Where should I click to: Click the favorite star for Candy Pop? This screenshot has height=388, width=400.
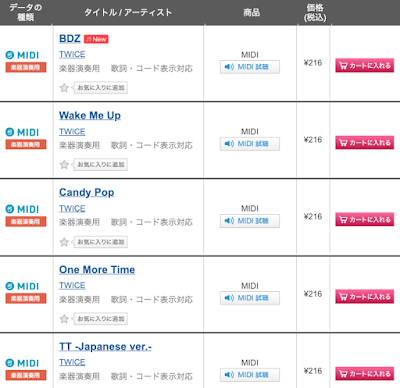point(64,242)
